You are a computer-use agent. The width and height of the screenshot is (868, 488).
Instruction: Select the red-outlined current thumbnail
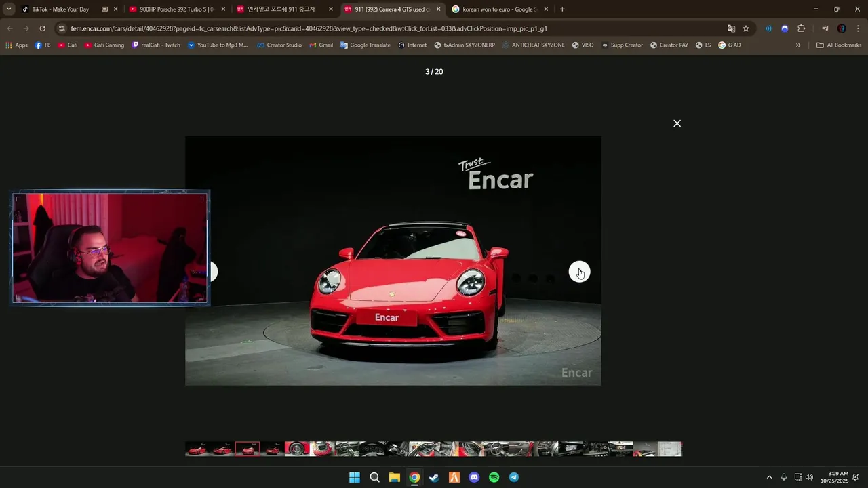pos(248,449)
